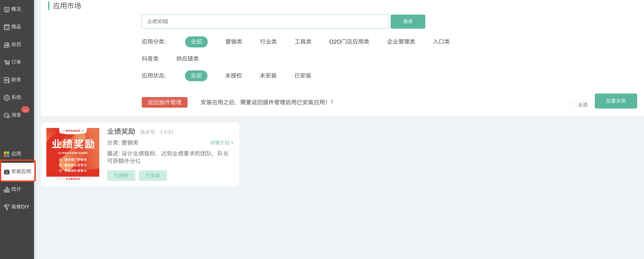The image size is (644, 259).
Task: Open the Products (商品) sidebar icon
Action: tap(7, 27)
